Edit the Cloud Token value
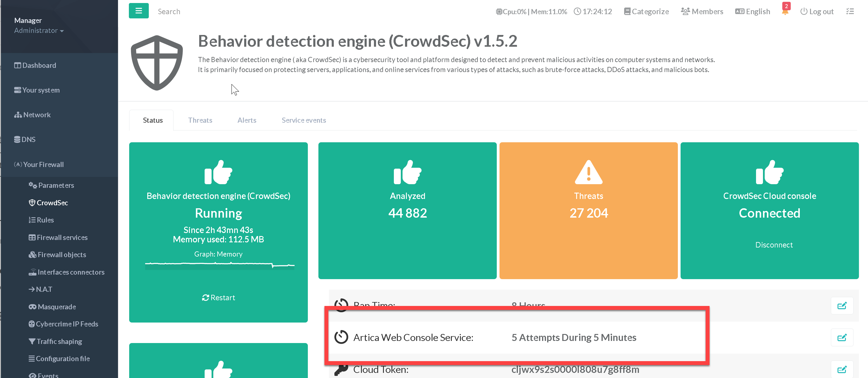The height and width of the screenshot is (378, 868). tap(842, 369)
